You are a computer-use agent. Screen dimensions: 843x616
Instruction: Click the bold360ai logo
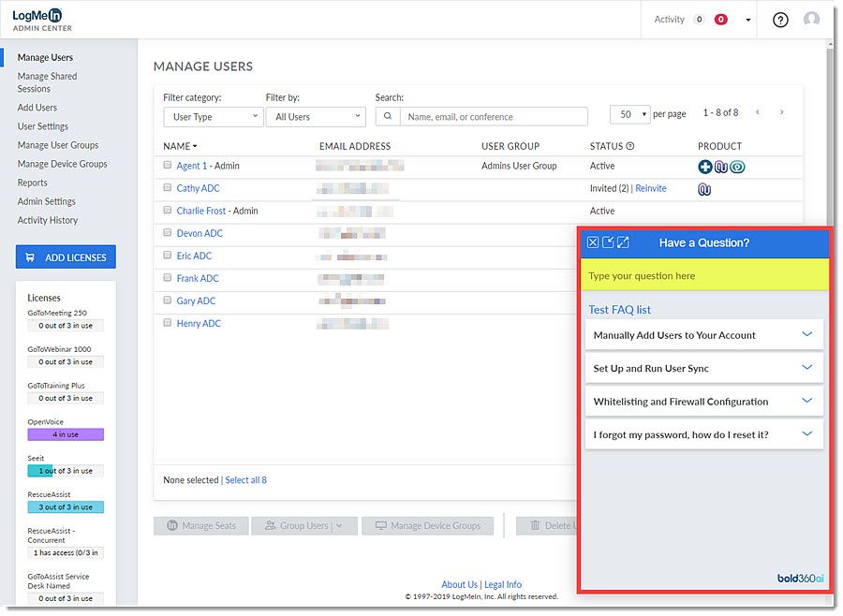800,579
